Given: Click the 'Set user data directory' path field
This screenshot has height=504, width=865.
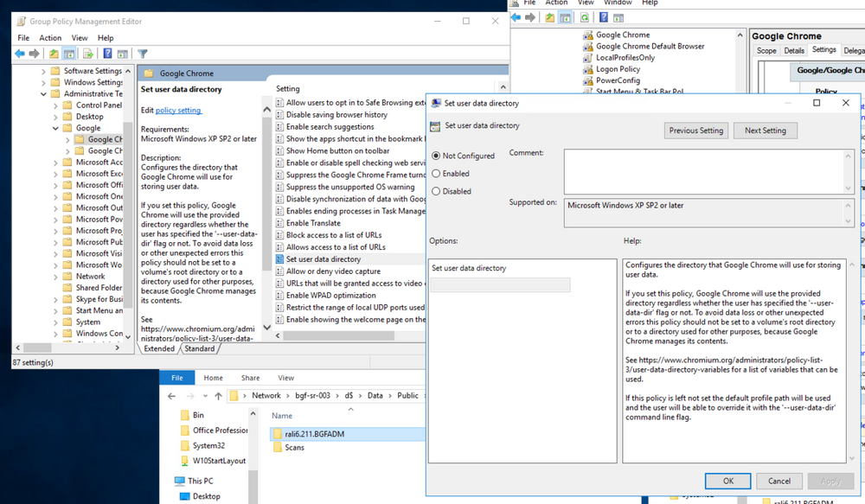Looking at the screenshot, I should [500, 285].
